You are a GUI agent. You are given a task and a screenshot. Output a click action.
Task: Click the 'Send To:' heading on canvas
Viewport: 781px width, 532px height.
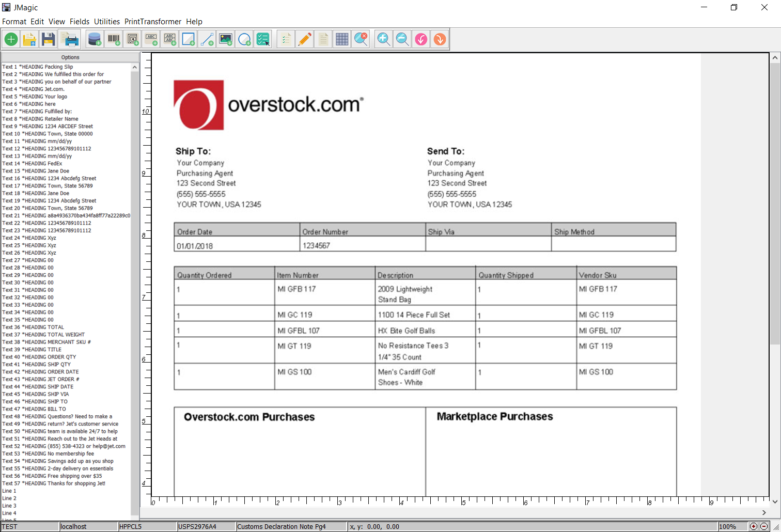click(x=446, y=151)
